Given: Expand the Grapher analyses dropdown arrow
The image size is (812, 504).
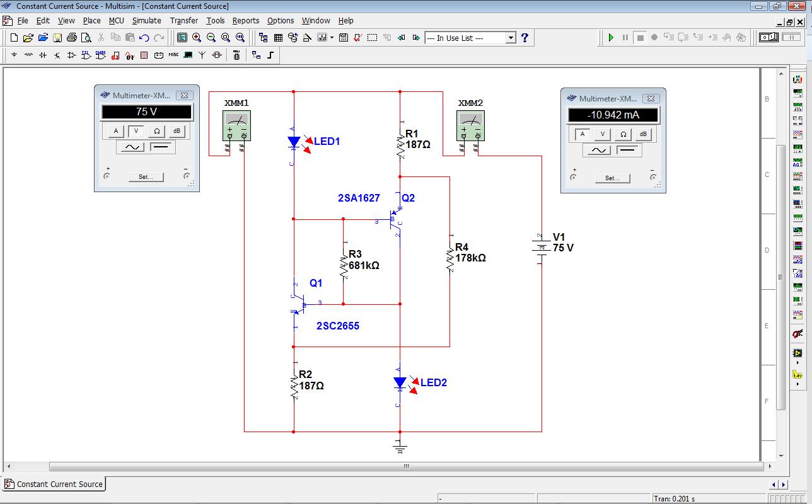Looking at the screenshot, I should click(x=332, y=38).
